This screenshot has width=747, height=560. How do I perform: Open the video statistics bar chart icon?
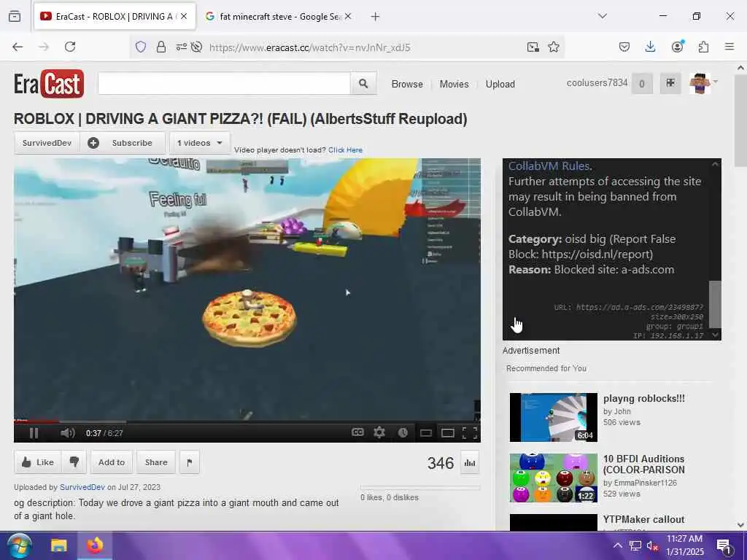click(470, 463)
